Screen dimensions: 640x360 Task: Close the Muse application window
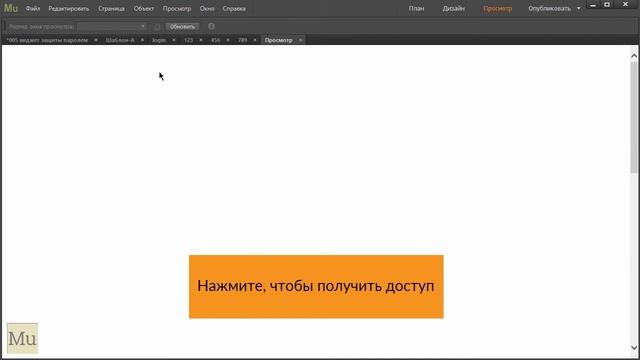(x=625, y=4)
